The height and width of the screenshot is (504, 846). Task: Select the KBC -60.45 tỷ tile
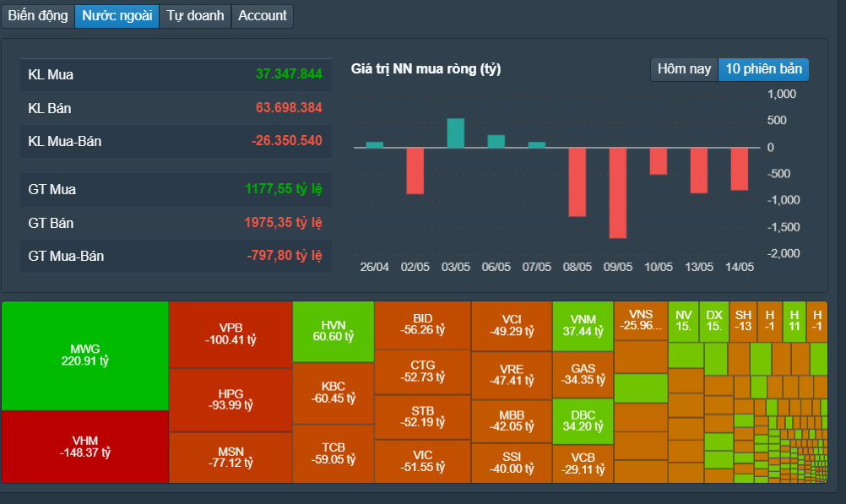[334, 393]
